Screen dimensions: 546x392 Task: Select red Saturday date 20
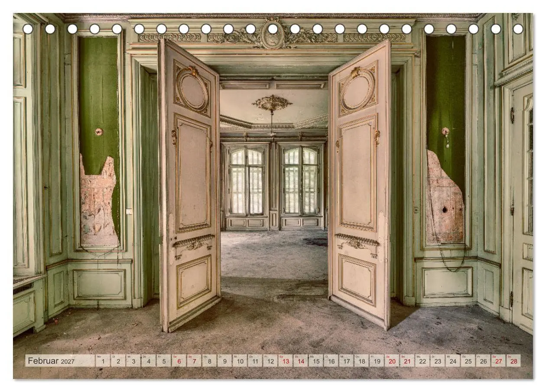[391, 361]
